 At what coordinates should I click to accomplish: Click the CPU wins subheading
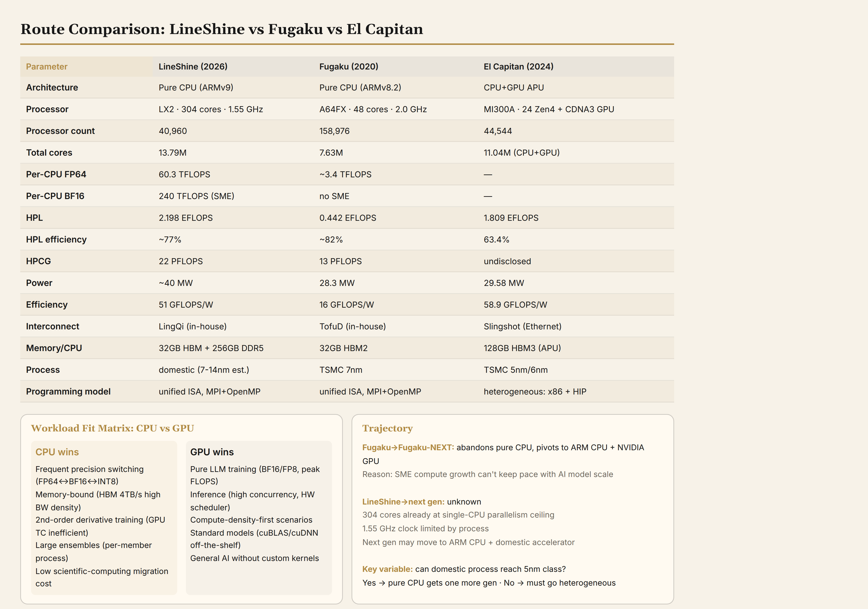tap(57, 452)
